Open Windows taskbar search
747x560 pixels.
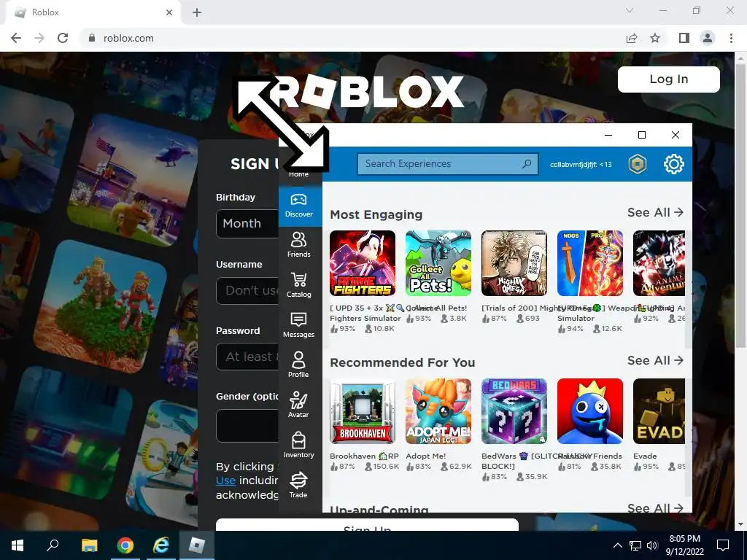tap(53, 545)
